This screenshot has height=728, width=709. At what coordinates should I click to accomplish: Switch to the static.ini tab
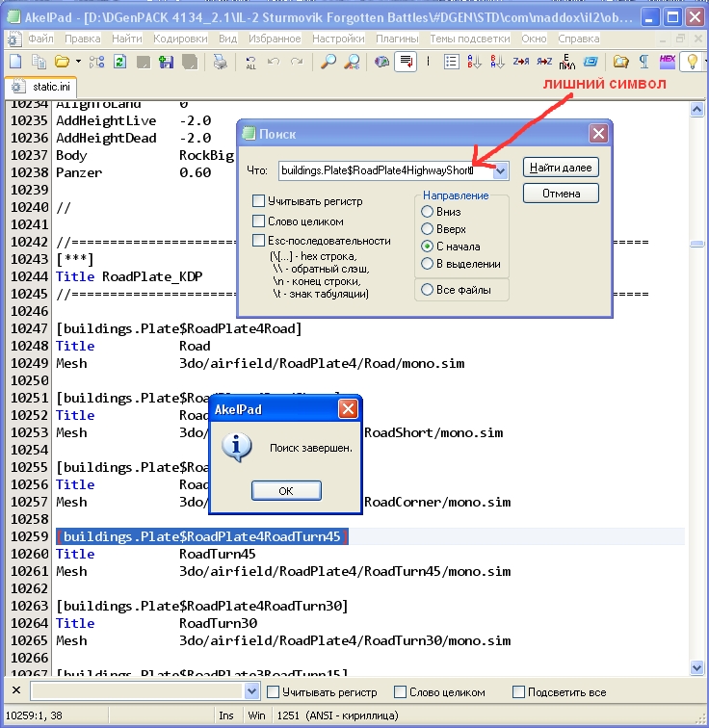pyautogui.click(x=40, y=87)
